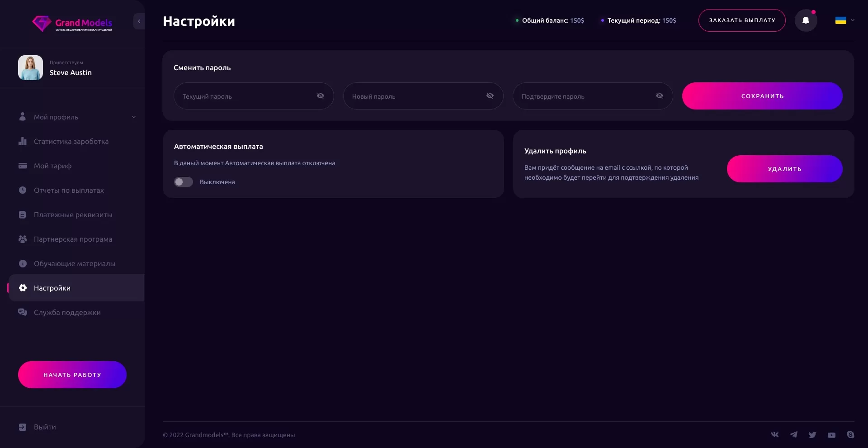The height and width of the screenshot is (448, 868).
Task: Go to Отчеты по выплатах
Action: [x=69, y=191]
